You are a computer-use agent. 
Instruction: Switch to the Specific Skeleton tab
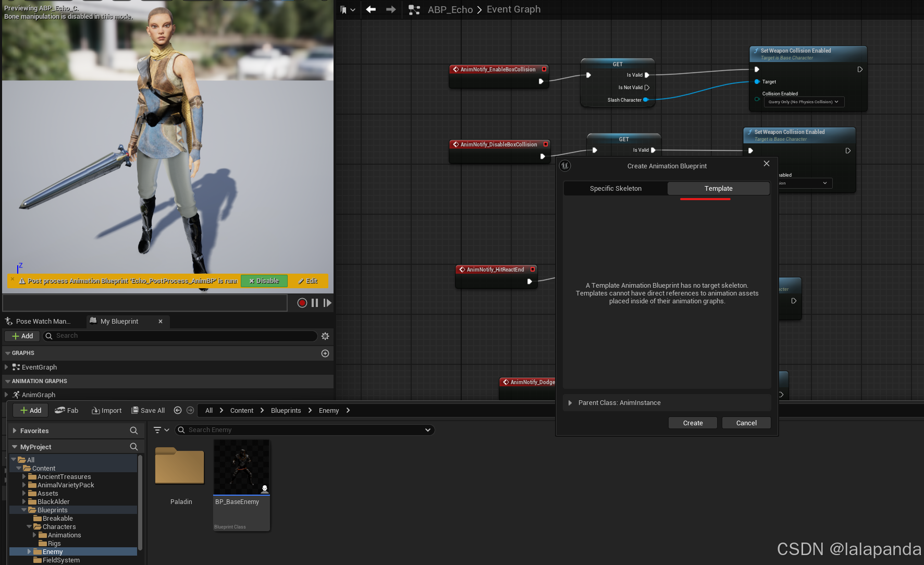(x=615, y=189)
